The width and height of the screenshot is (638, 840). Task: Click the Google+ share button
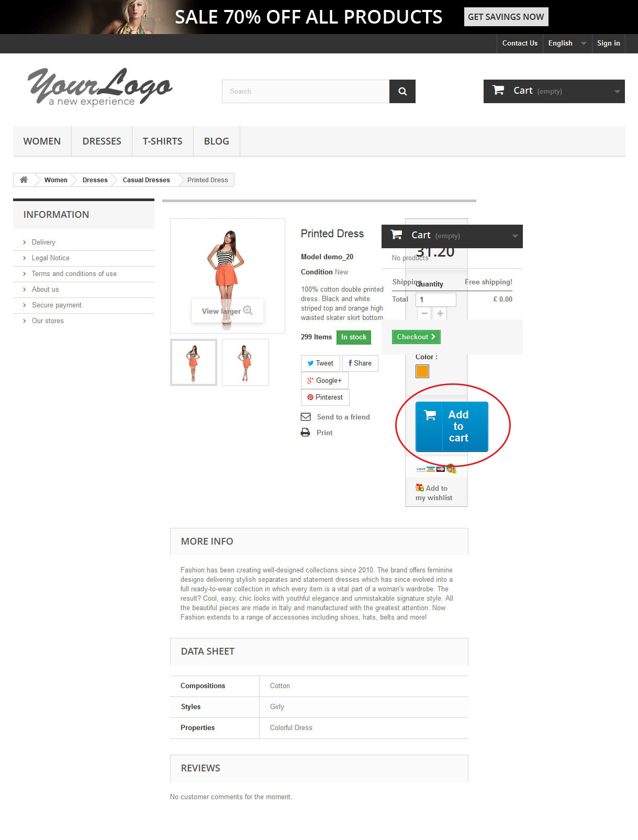click(324, 380)
